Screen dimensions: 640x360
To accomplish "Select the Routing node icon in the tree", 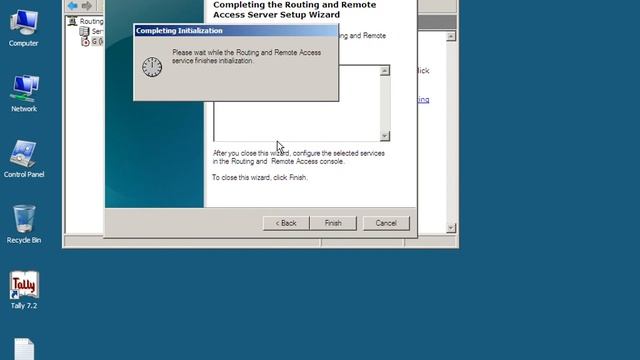I will click(73, 21).
